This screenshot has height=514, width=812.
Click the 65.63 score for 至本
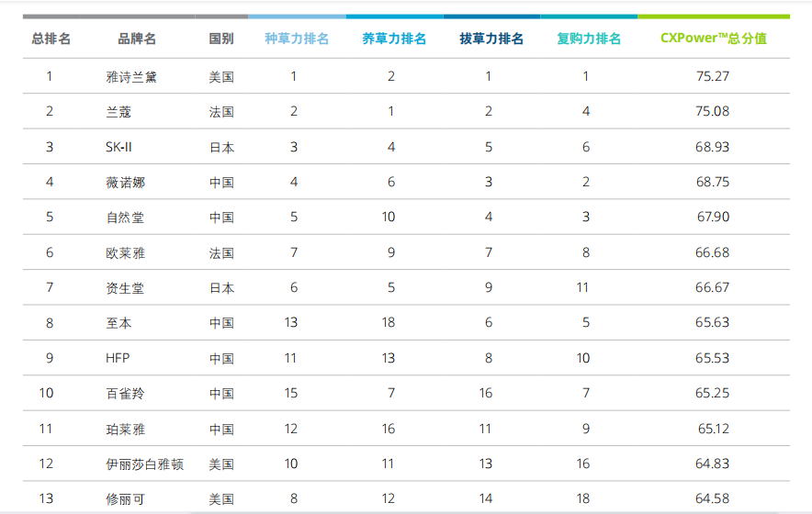click(713, 322)
